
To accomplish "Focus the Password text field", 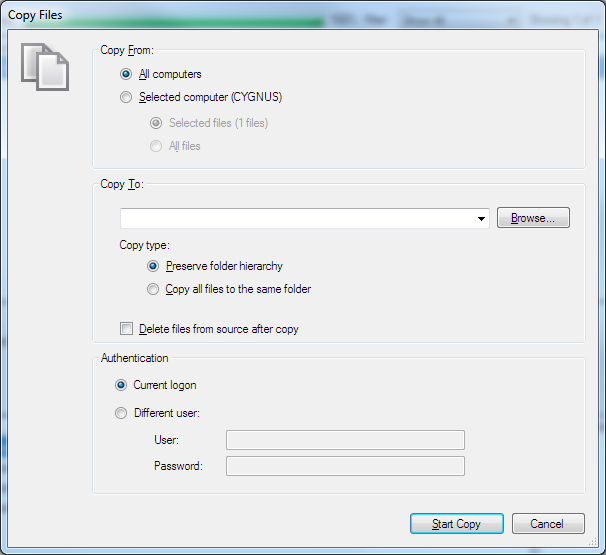I will 345,466.
